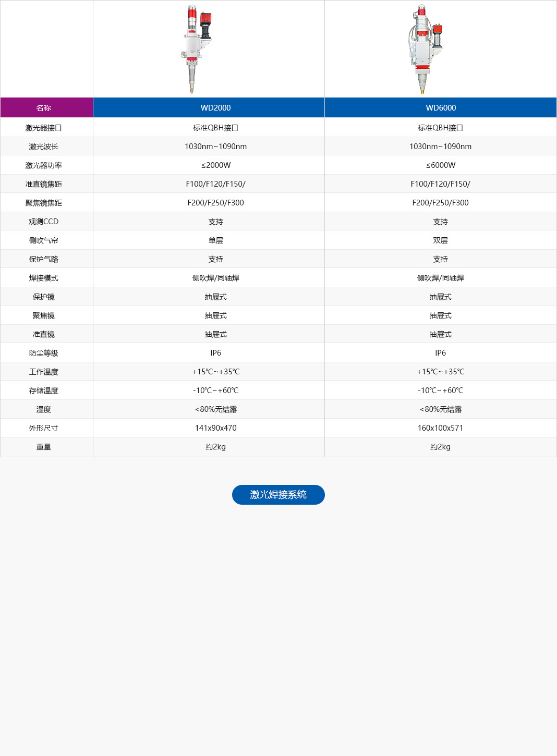Click the 湿度 row label

44,409
